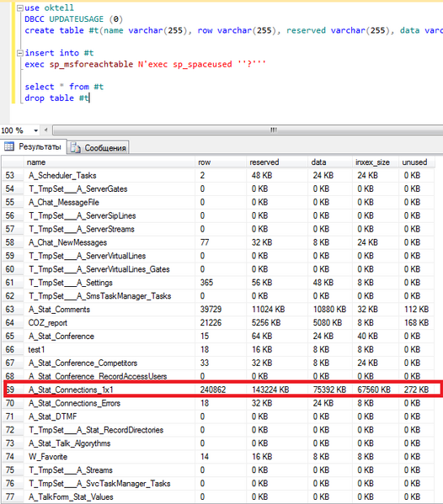Click the A_Stat_Talk_Algorythms cell
Image resolution: width=443 pixels, height=504 pixels.
(x=109, y=443)
